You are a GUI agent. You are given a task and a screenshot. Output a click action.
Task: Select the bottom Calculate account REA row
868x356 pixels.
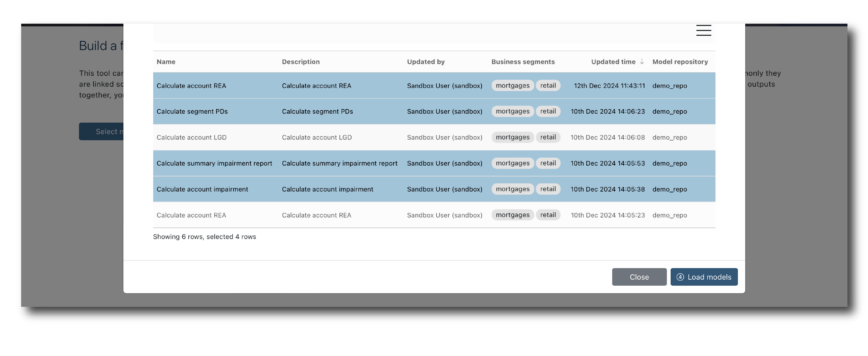coord(191,215)
